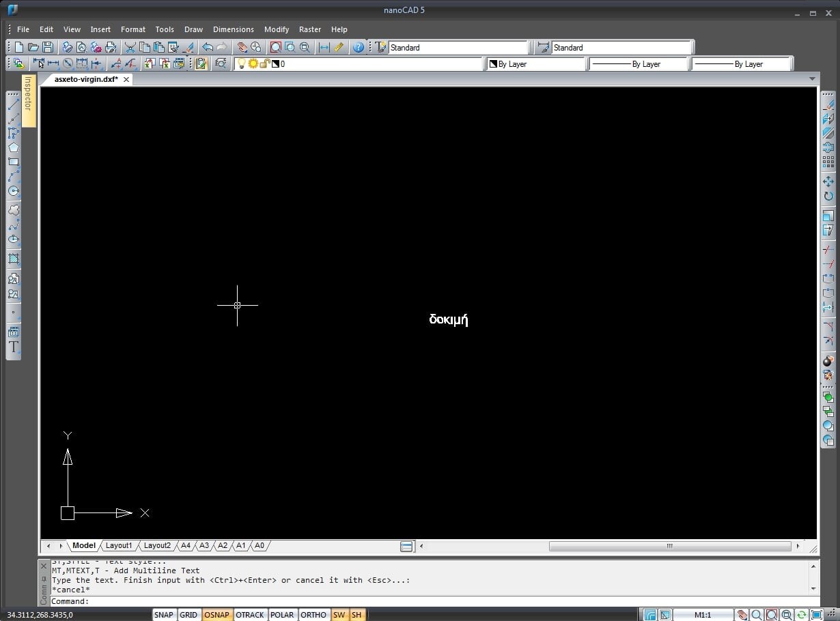
Task: Open the Standard text style dropdown
Action: tap(458, 48)
